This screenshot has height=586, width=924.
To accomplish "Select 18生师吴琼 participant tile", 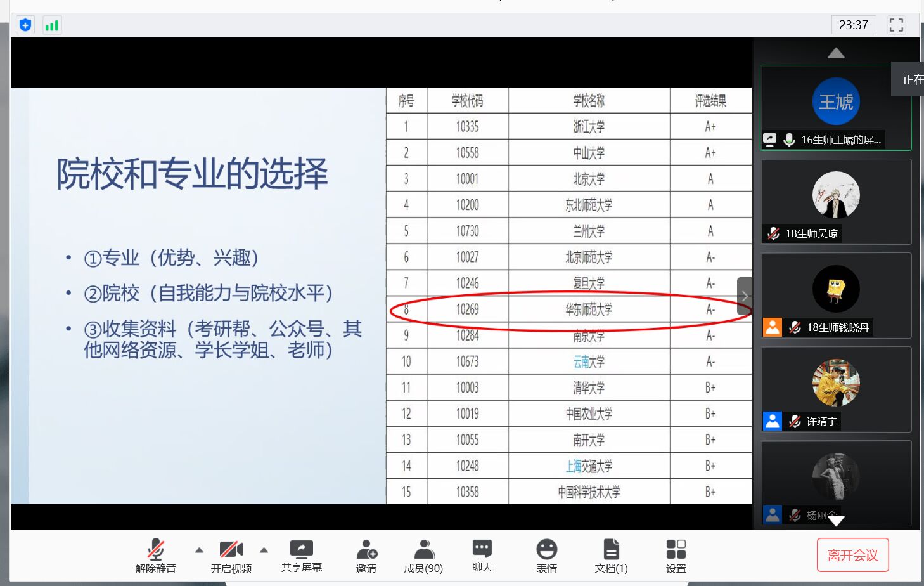I will (836, 202).
